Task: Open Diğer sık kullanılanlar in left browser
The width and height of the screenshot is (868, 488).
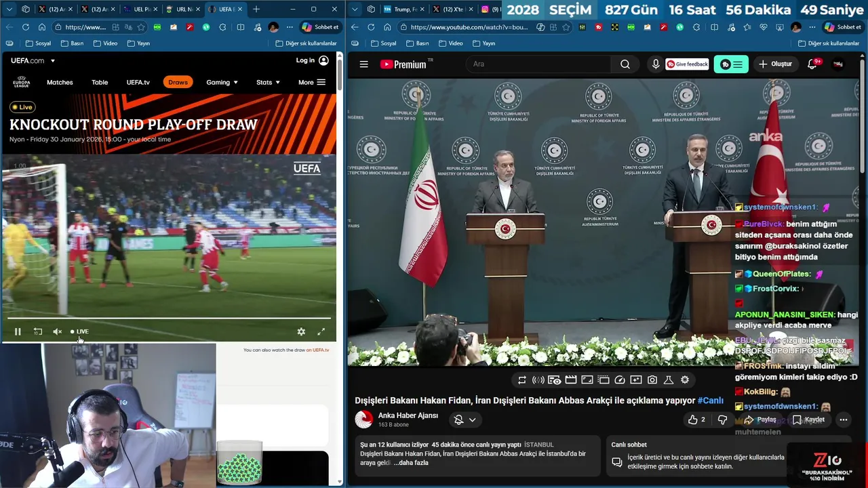Action: point(307,43)
